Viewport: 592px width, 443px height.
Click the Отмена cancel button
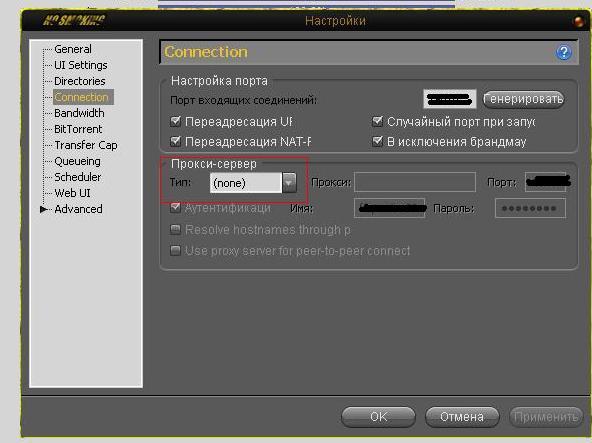(x=462, y=417)
